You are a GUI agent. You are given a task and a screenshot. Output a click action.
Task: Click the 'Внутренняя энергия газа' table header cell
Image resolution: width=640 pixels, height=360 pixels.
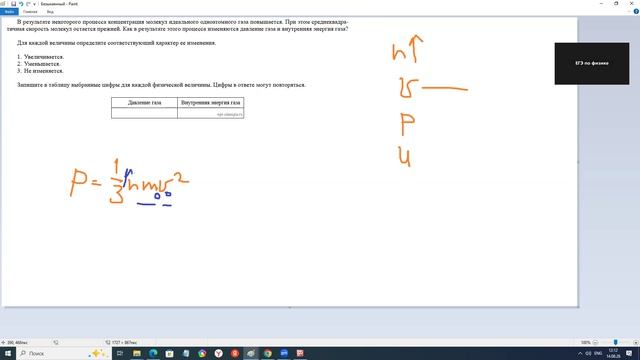(211, 102)
